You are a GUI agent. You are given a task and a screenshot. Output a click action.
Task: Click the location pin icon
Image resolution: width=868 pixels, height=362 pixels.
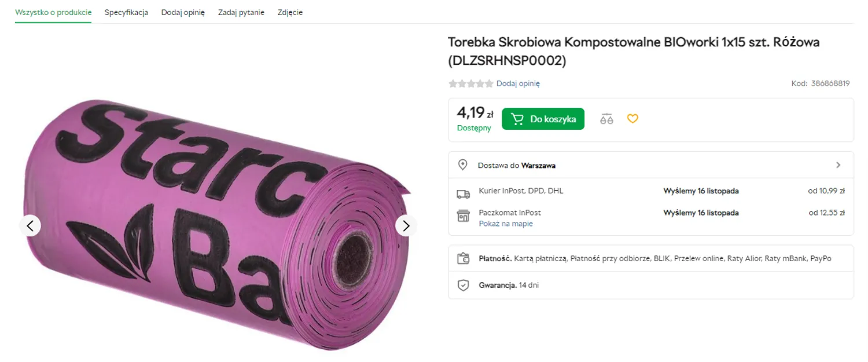[463, 165]
